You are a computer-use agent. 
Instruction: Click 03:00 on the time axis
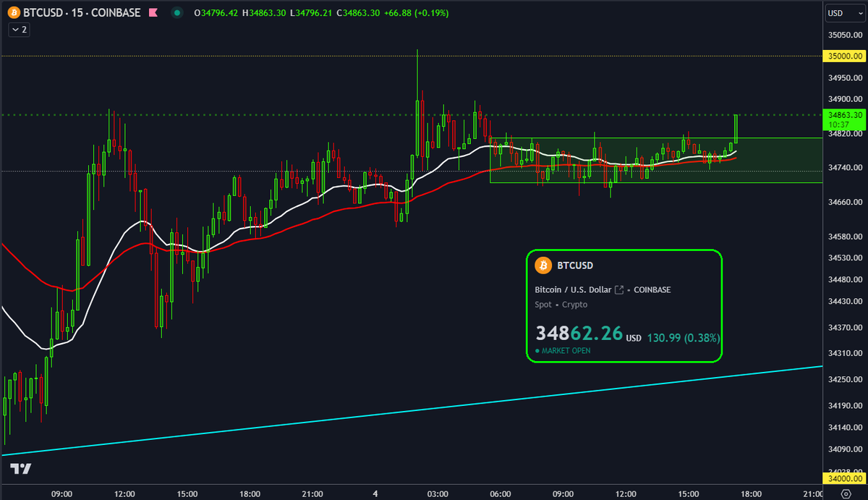(438, 493)
